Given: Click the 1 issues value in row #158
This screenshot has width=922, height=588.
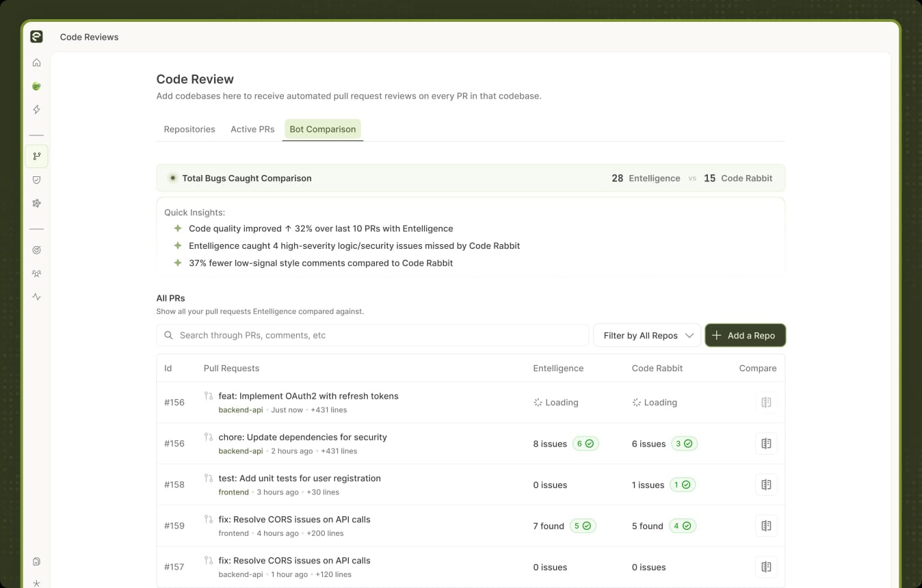Looking at the screenshot, I should point(648,485).
